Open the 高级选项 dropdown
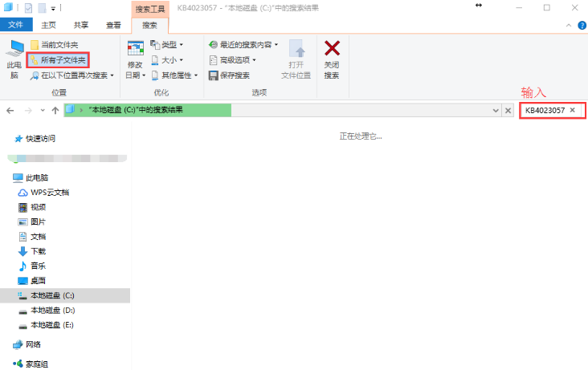This screenshot has height=370, width=588. (233, 60)
